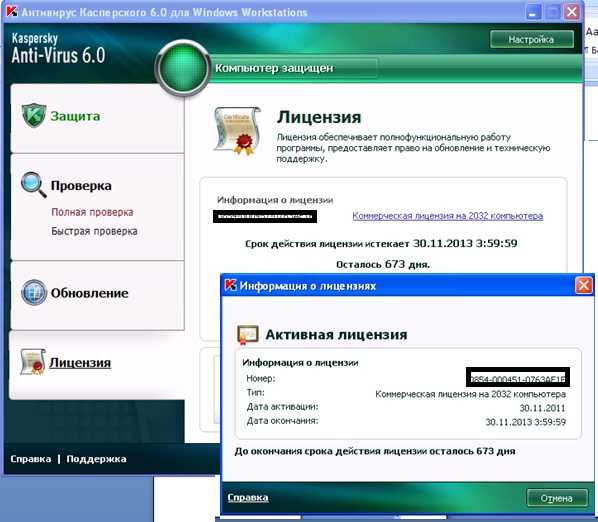The width and height of the screenshot is (598, 522).
Task: Click the Осталось 673 дня text
Action: click(383, 264)
